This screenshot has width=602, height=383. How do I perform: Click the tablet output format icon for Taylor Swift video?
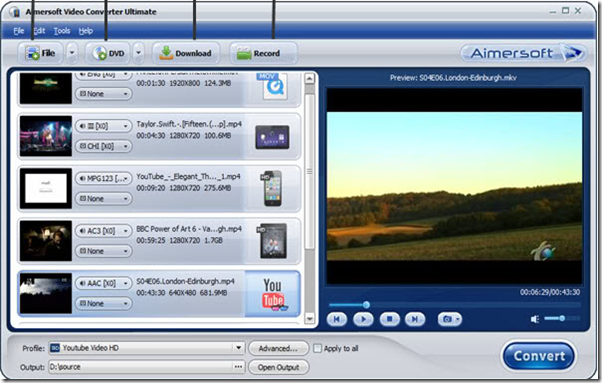[272, 137]
